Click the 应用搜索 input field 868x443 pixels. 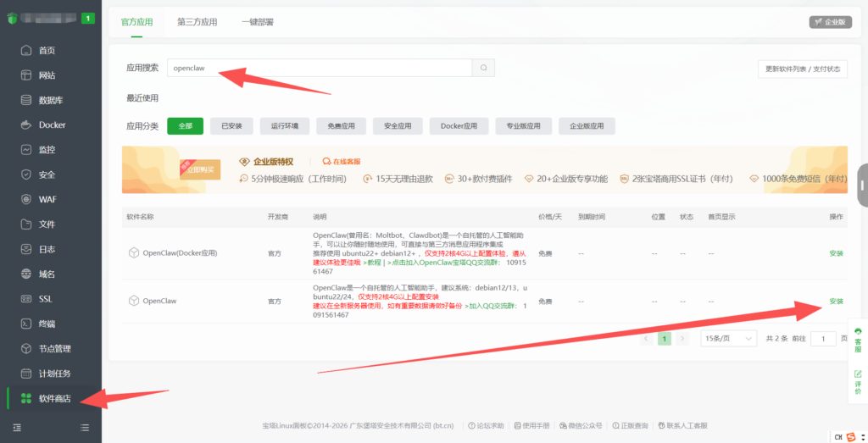tap(320, 68)
